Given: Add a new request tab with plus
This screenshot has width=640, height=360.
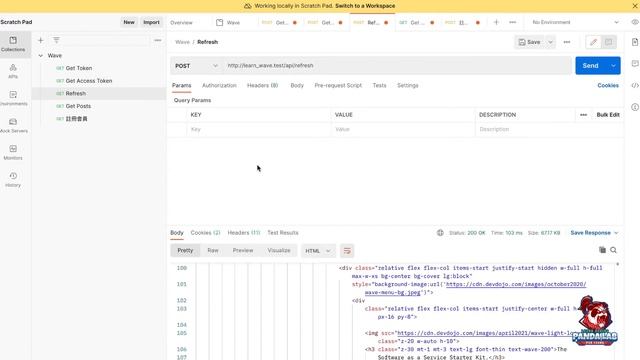Looking at the screenshot, I should pos(496,22).
